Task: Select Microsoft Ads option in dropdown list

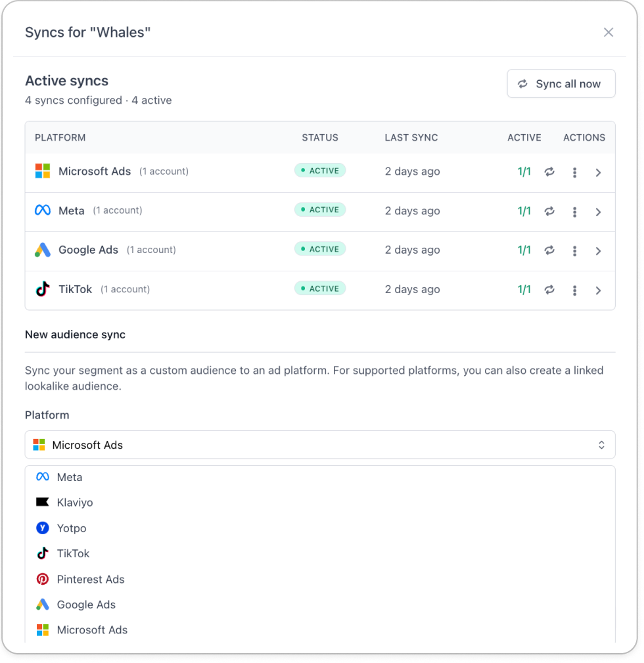Action: coord(319,629)
